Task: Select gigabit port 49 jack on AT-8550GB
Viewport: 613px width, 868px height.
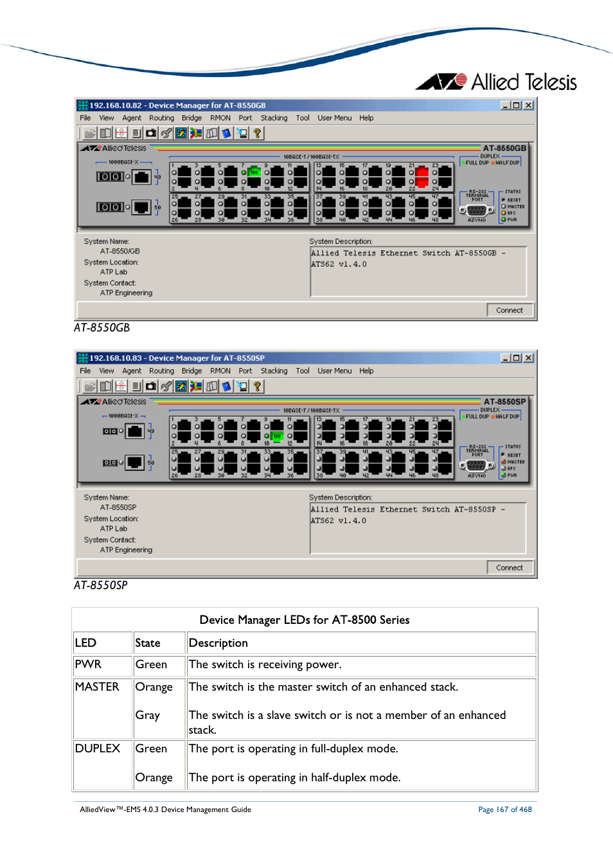Action: click(142, 177)
